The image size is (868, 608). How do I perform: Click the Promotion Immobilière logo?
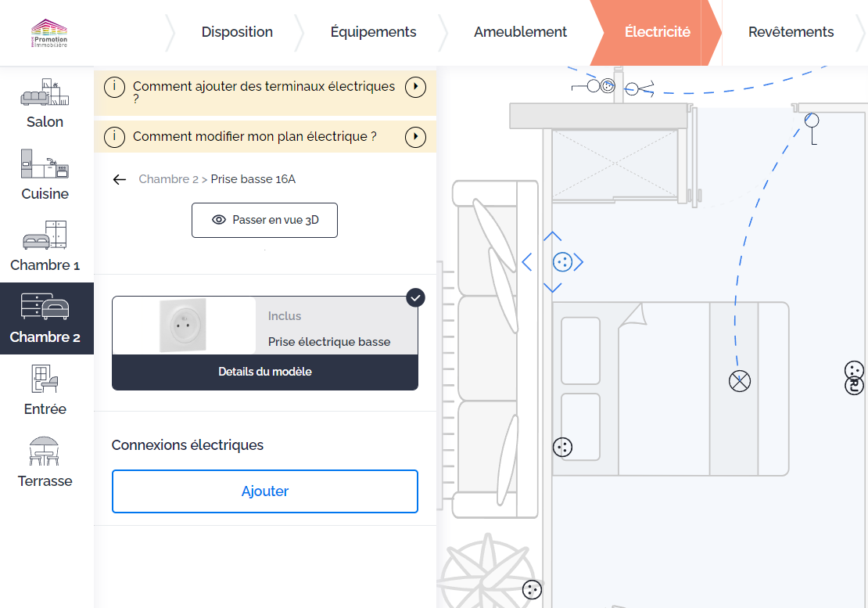pyautogui.click(x=50, y=33)
